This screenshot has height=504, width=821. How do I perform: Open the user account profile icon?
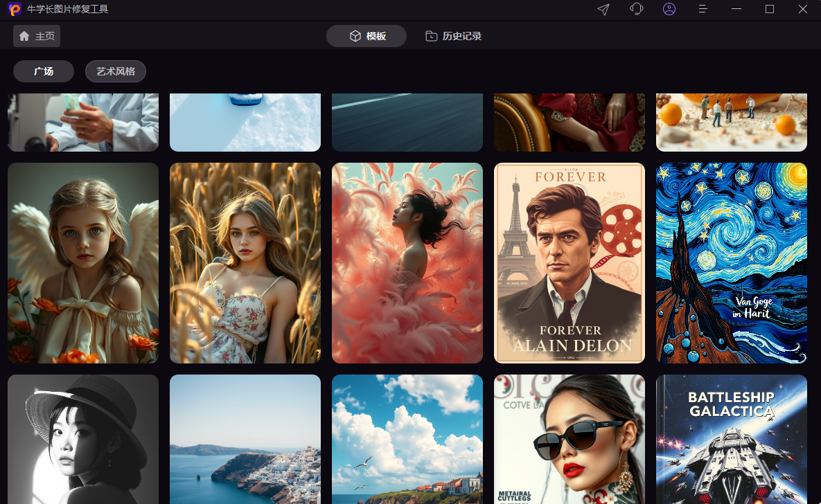coord(669,10)
